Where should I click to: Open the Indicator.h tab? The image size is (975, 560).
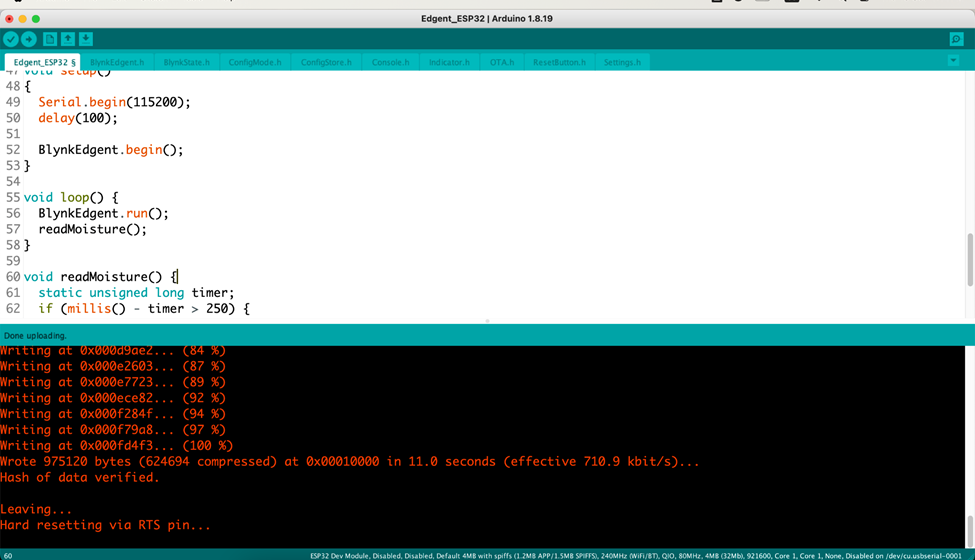(x=450, y=62)
